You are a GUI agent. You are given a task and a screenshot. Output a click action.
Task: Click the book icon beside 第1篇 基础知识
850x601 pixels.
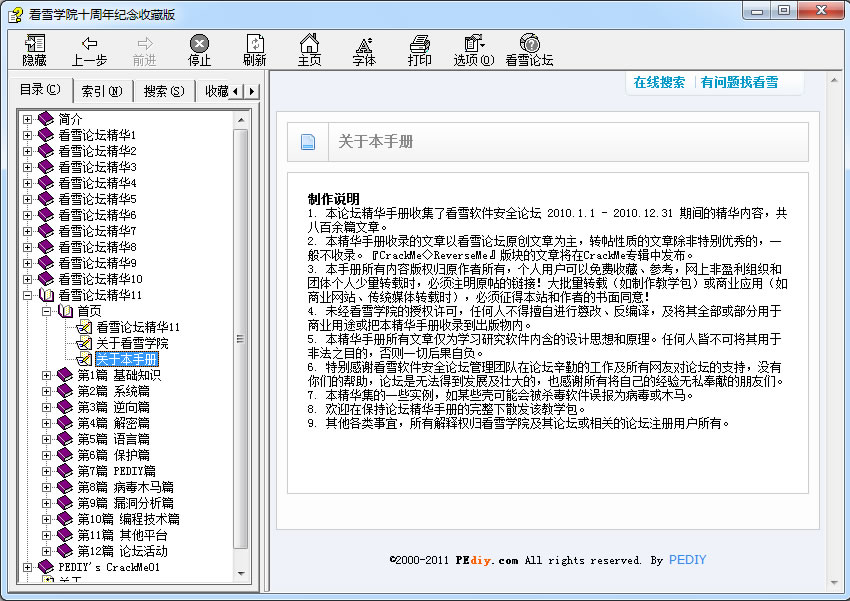point(65,375)
